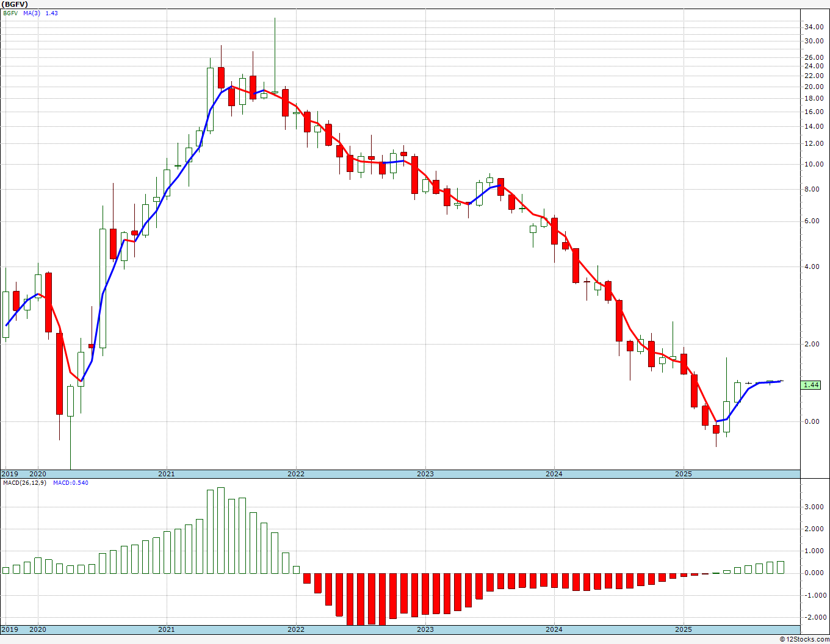The height and width of the screenshot is (644, 830).
Task: Click the 24.00 price axis label
Action: click(813, 66)
